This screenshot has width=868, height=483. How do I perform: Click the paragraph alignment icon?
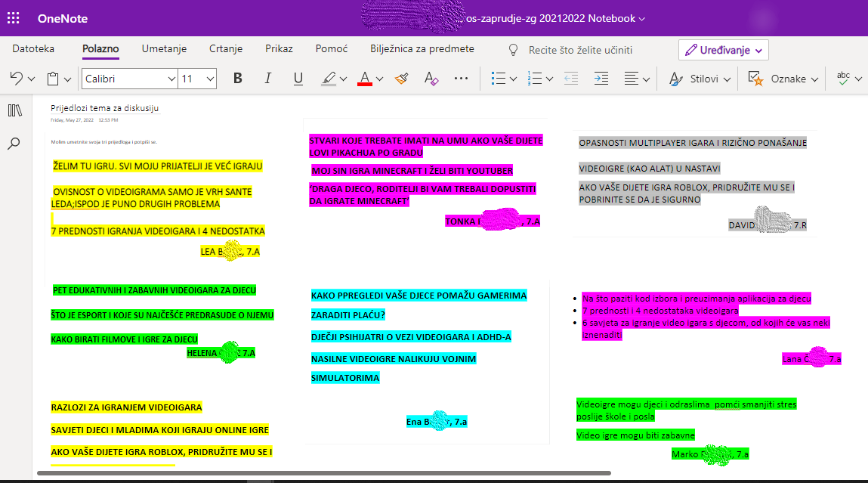[x=631, y=79]
